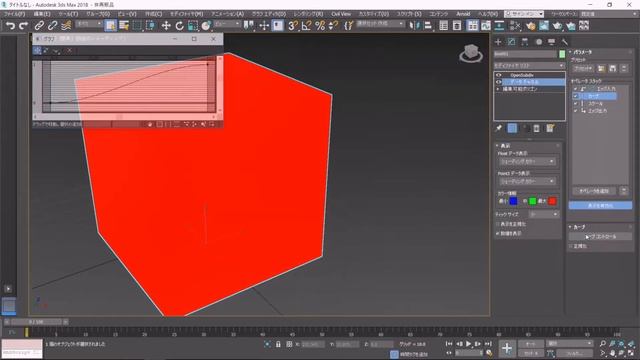Open the Civil View menu

click(341, 14)
